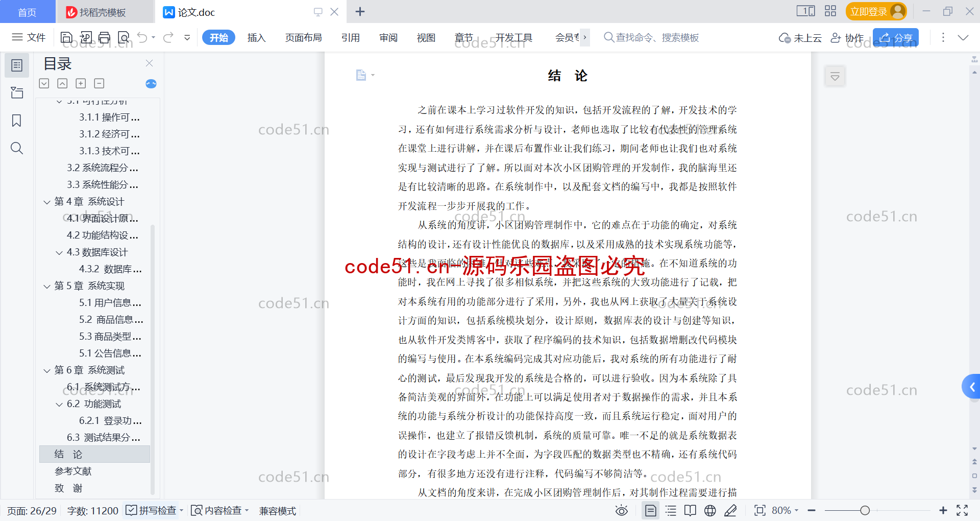This screenshot has width=980, height=521.
Task: Select the 参考文献 outline entry
Action: pyautogui.click(x=73, y=471)
